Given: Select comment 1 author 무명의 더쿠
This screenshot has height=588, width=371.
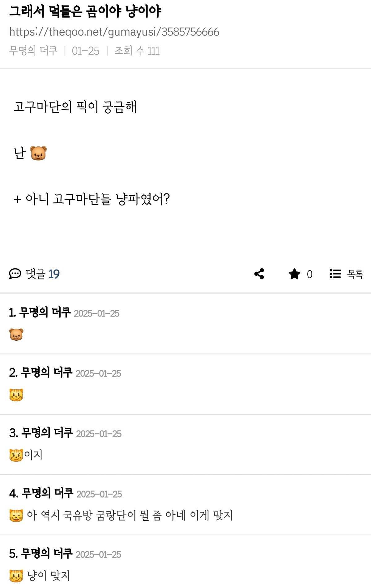Looking at the screenshot, I should pyautogui.click(x=45, y=313).
